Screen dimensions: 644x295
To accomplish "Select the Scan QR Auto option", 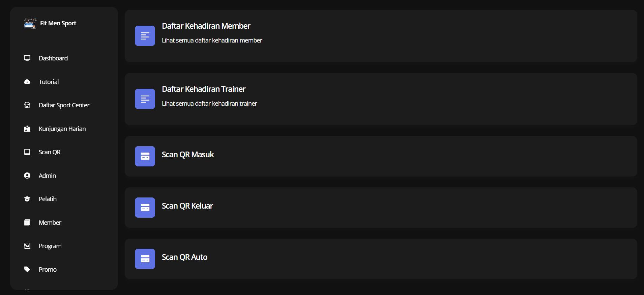I will coord(184,257).
